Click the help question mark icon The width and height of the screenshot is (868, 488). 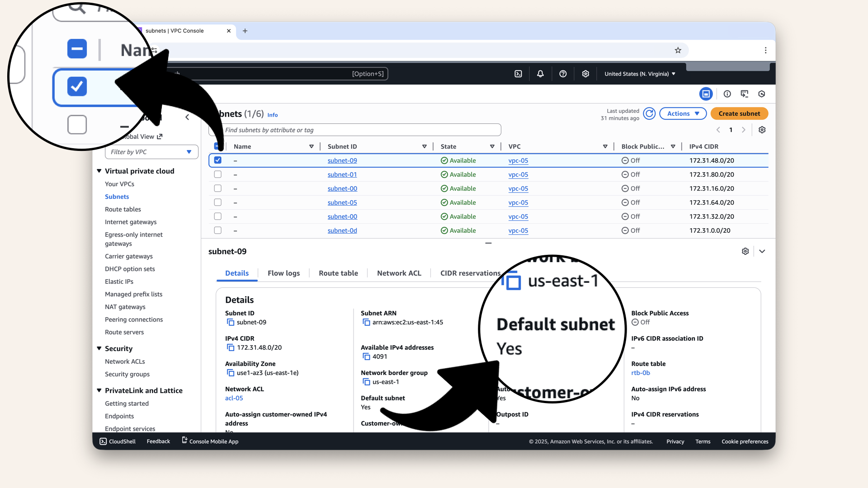(x=563, y=74)
